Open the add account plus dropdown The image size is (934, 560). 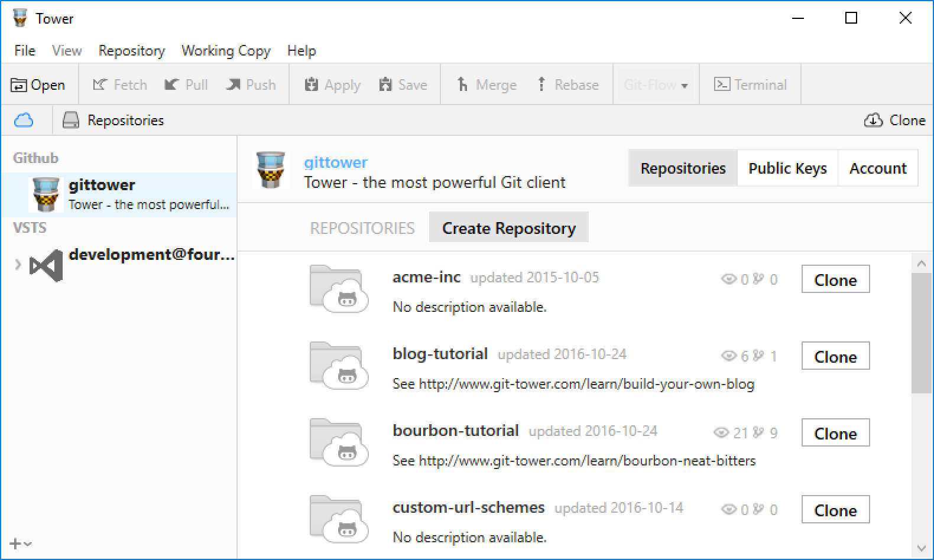point(20,543)
